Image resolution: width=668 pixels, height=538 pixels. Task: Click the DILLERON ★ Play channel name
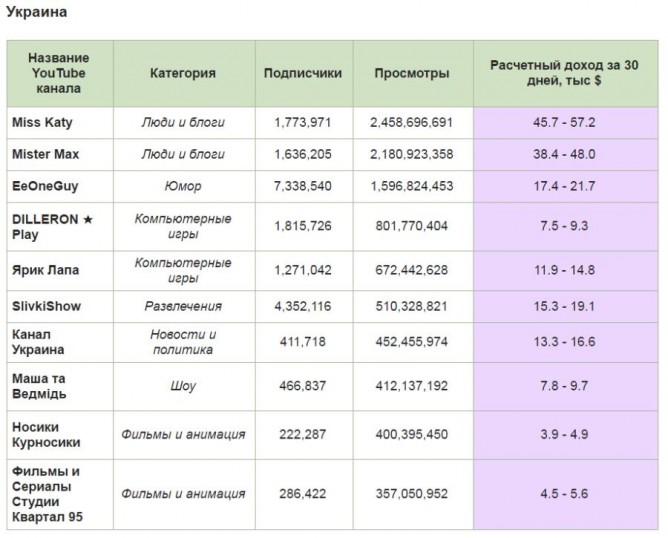pyautogui.click(x=51, y=226)
